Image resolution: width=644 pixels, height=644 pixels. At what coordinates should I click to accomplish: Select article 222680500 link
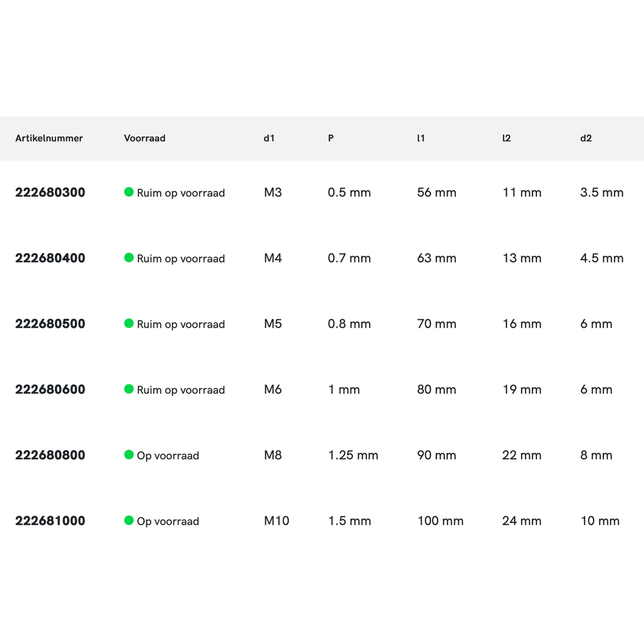point(50,324)
